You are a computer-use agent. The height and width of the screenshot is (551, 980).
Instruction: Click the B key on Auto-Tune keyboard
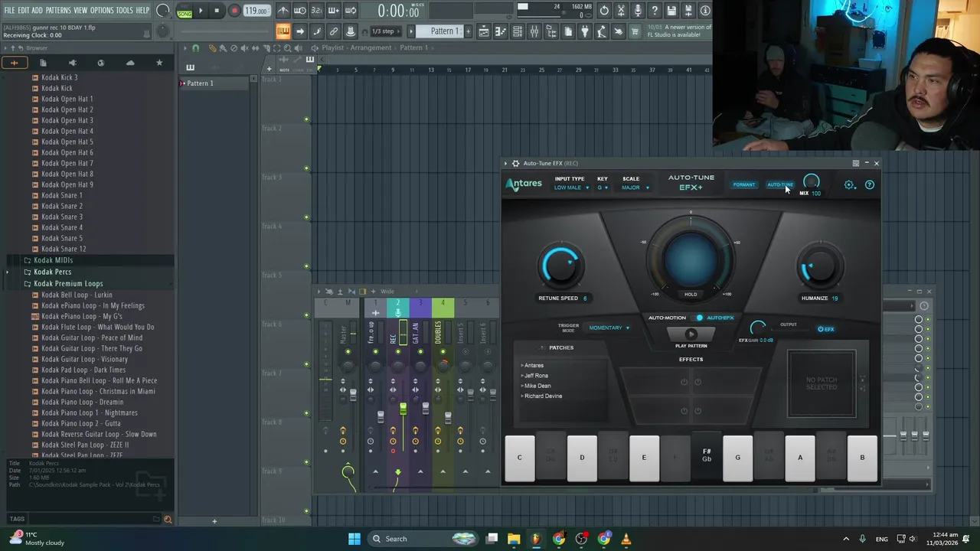click(x=862, y=458)
